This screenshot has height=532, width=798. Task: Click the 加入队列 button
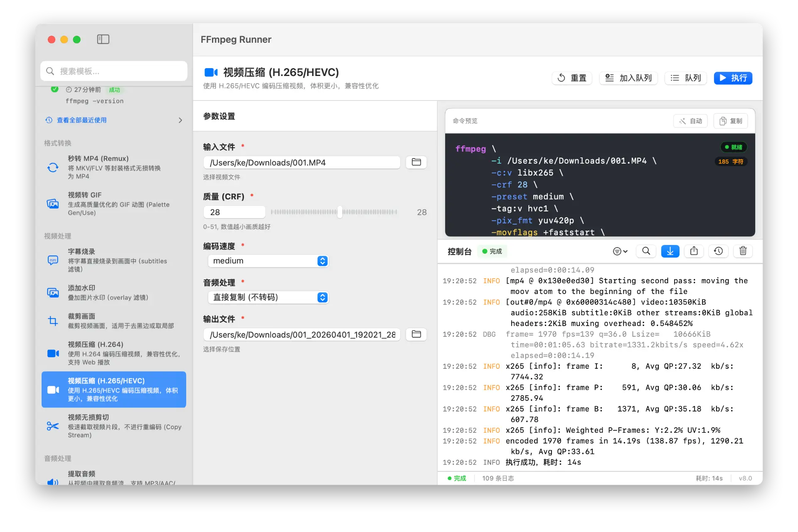pyautogui.click(x=628, y=78)
